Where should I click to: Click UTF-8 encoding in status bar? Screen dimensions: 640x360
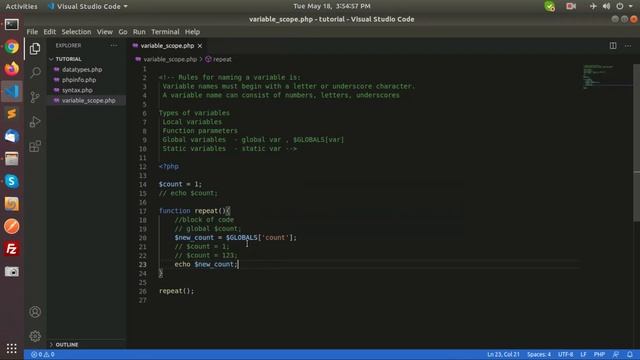pyautogui.click(x=565, y=355)
